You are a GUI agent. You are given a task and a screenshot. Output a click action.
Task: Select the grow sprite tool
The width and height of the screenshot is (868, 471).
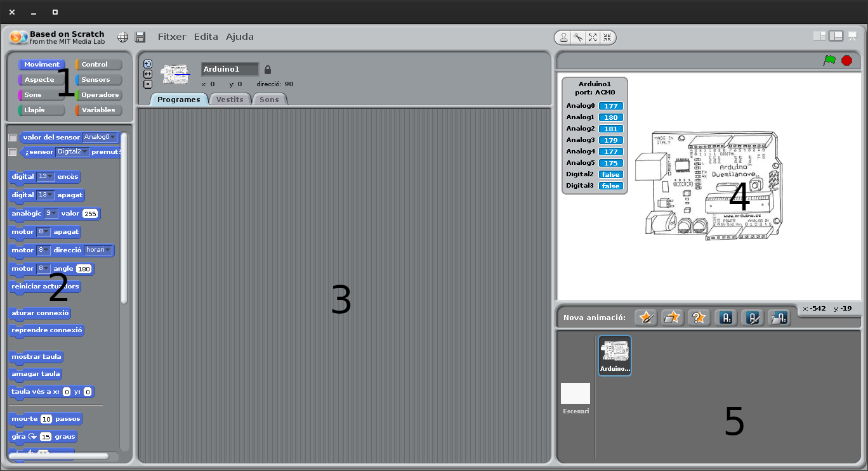click(x=593, y=37)
